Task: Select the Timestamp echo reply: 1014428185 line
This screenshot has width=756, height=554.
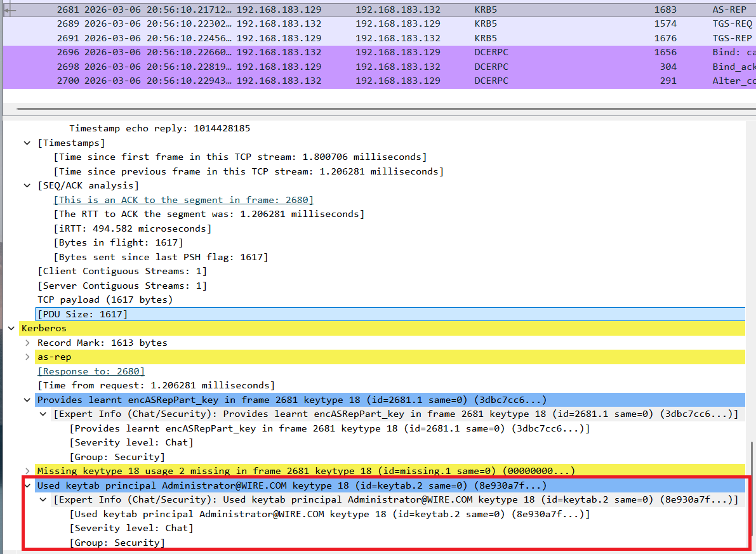Action: 159,128
